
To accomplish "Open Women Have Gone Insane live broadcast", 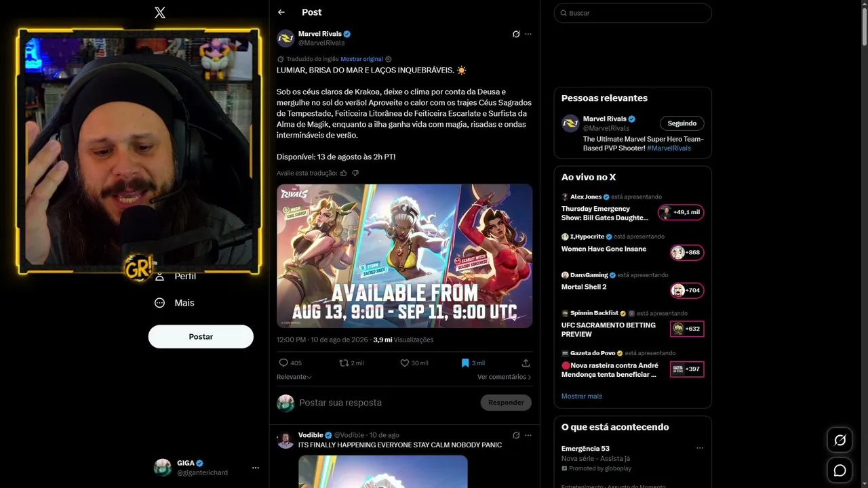I will [604, 249].
